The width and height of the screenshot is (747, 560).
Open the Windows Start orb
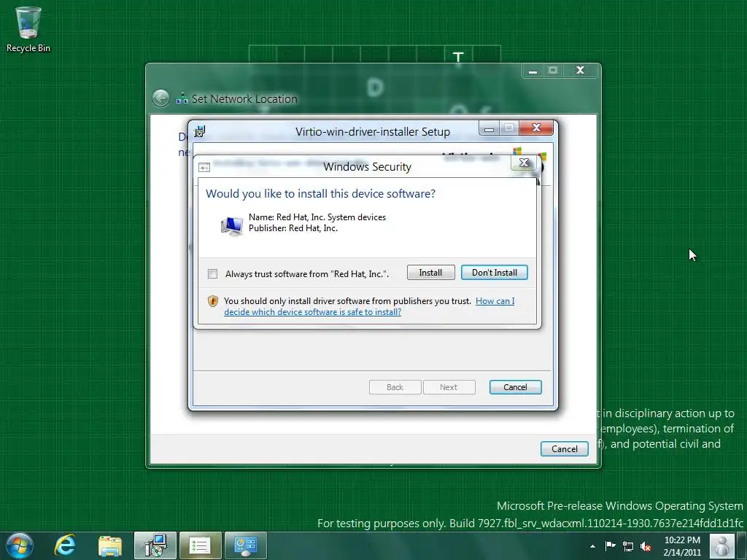click(x=20, y=545)
